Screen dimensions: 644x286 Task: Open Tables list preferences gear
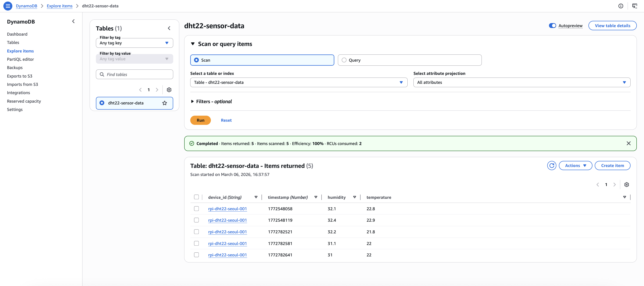pos(169,90)
